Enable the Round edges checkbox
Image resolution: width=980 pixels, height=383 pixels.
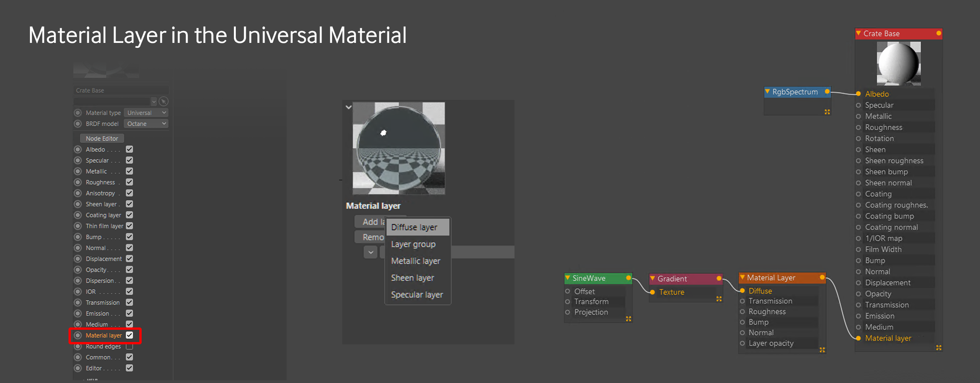129,346
